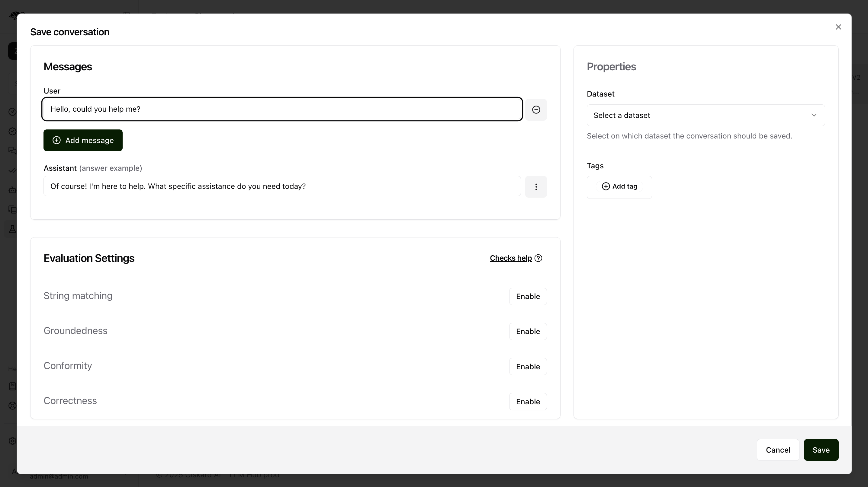Click the dataset helper description text
This screenshot has height=487, width=868.
coord(690,136)
